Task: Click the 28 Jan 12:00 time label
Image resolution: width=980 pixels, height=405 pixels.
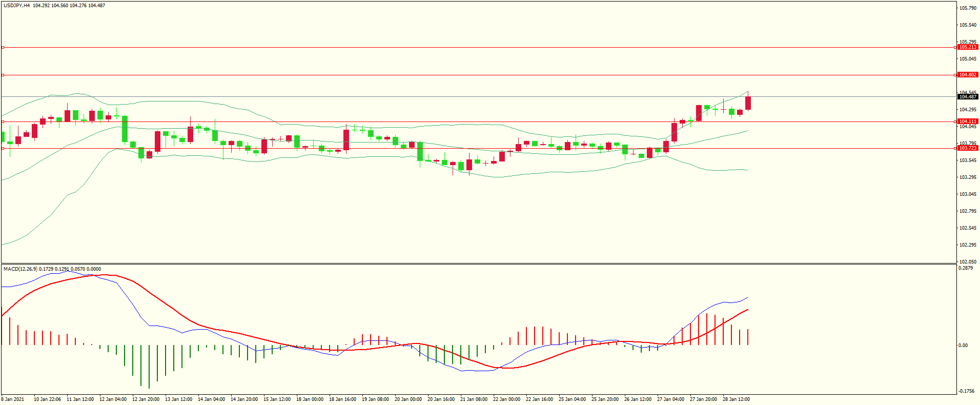Action: 736,399
